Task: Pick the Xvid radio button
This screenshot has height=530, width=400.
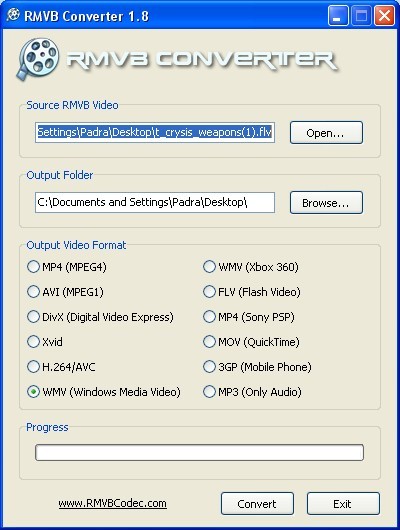Action: click(x=33, y=342)
